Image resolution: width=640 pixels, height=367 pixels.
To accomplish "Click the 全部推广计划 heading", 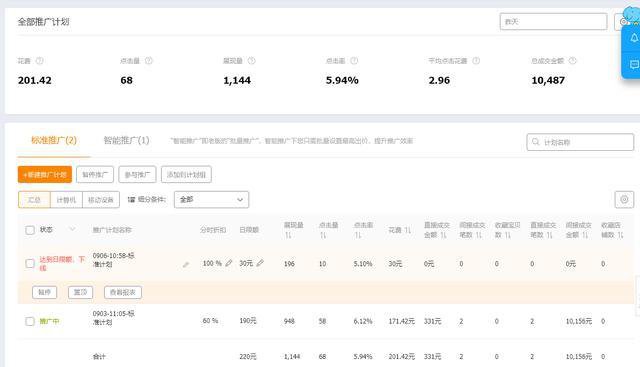I will pyautogui.click(x=43, y=22).
